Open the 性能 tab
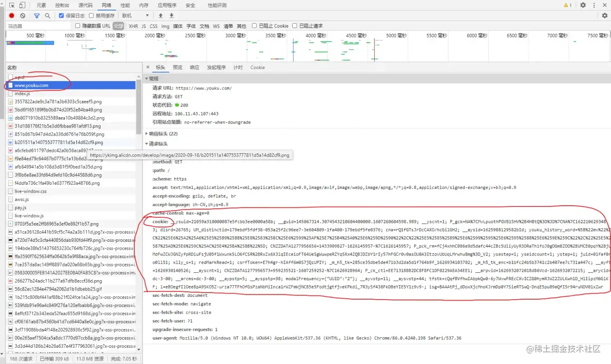The image size is (611, 364). pyautogui.click(x=125, y=6)
